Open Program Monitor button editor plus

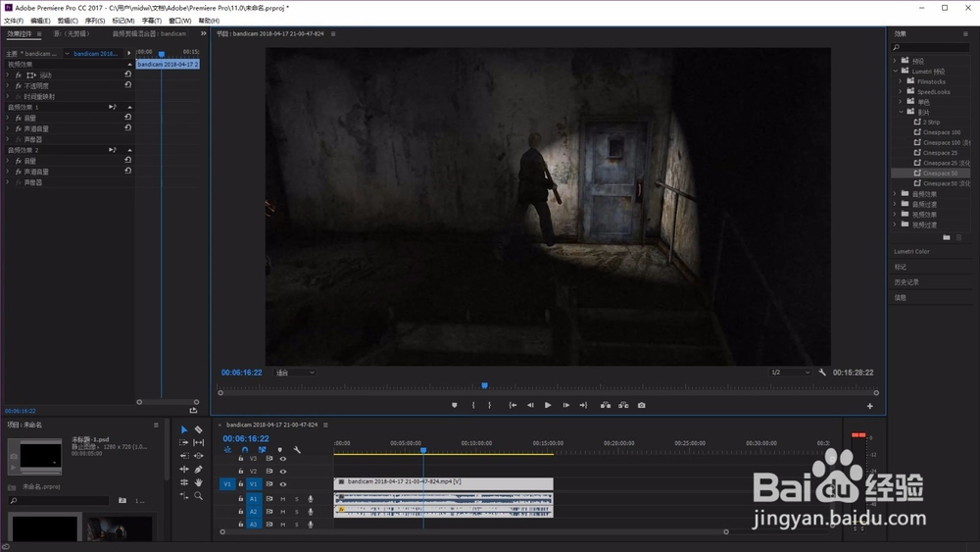click(x=869, y=406)
